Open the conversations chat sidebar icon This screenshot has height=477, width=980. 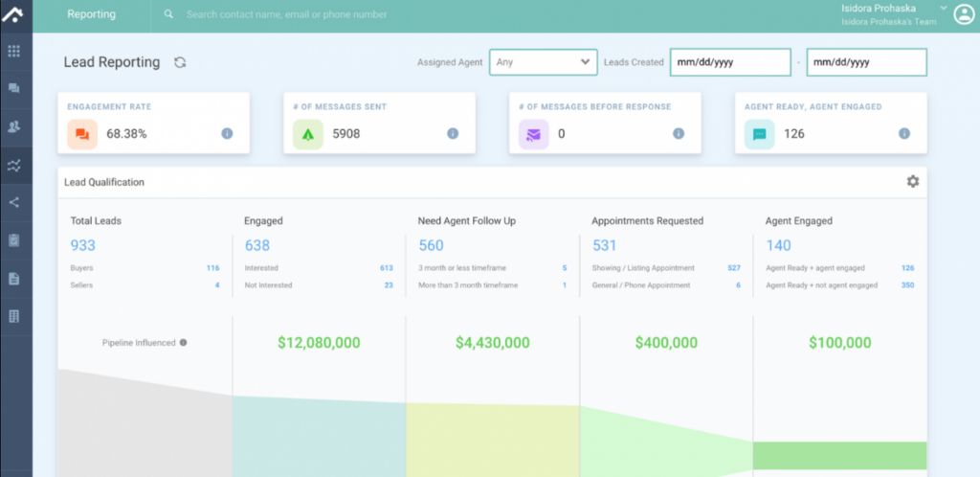pos(13,88)
